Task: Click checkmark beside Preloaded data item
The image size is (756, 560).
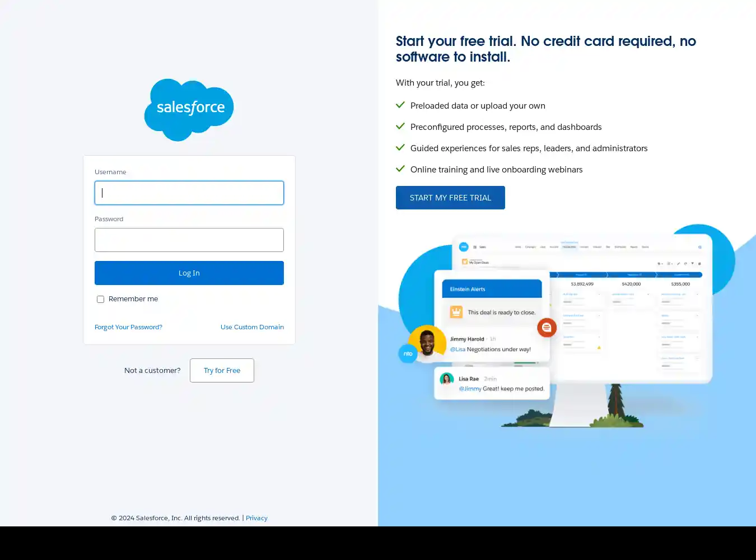Action: pyautogui.click(x=400, y=105)
